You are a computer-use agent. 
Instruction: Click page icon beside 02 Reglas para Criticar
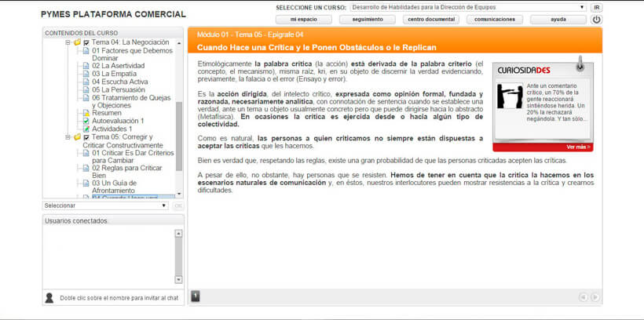(86, 168)
